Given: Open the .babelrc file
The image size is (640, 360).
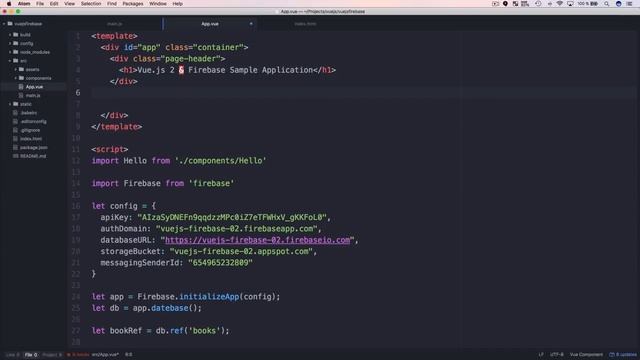Looking at the screenshot, I should point(29,113).
